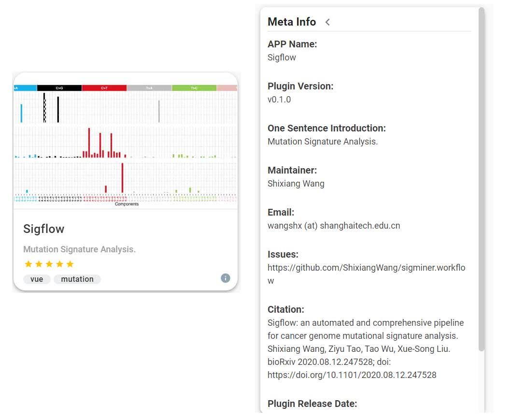Viewport: 510px width, 420px height.
Task: Open the mutation signature plot thumbnail
Action: (126, 145)
